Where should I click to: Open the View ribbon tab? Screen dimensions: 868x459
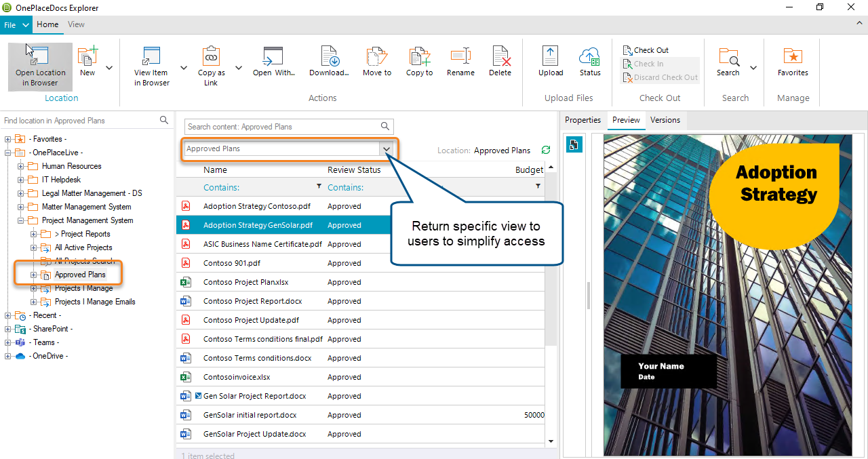point(76,24)
